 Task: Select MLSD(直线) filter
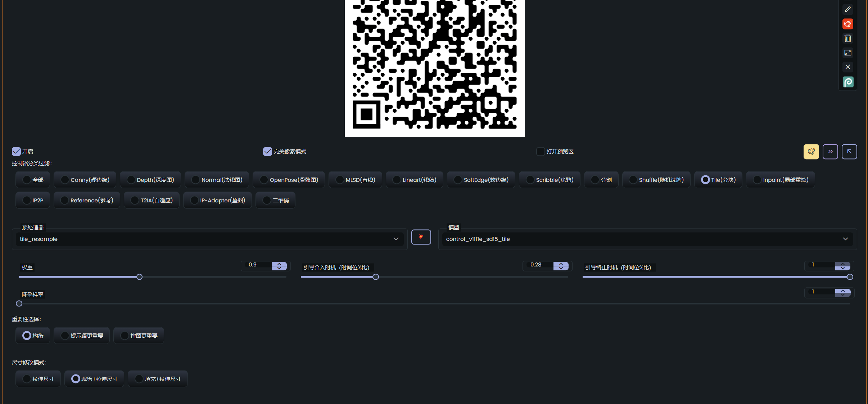coord(355,180)
